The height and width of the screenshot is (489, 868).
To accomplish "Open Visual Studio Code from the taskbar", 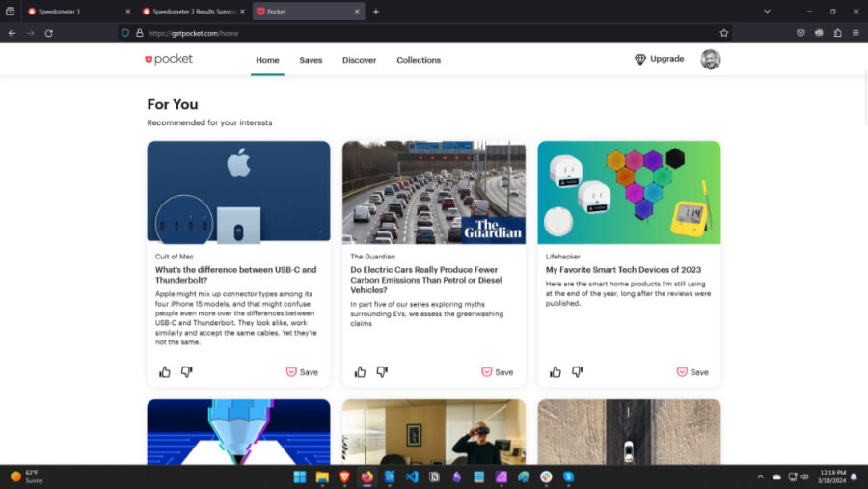I will [x=412, y=476].
